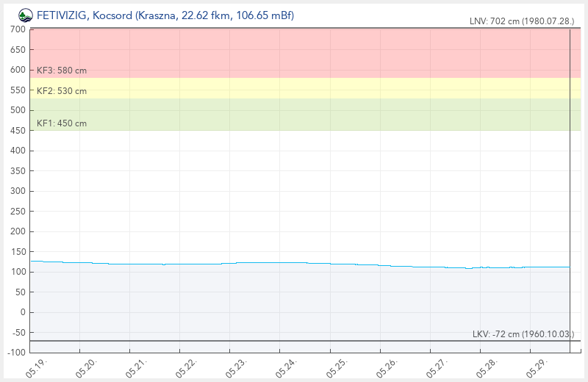Click the 0 value on the y-axis
This screenshot has height=382, width=588.
point(23,312)
